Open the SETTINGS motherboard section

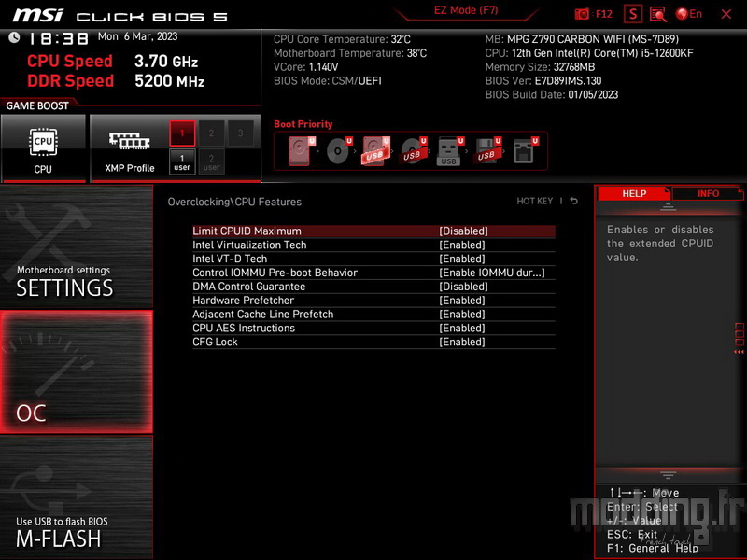77,246
